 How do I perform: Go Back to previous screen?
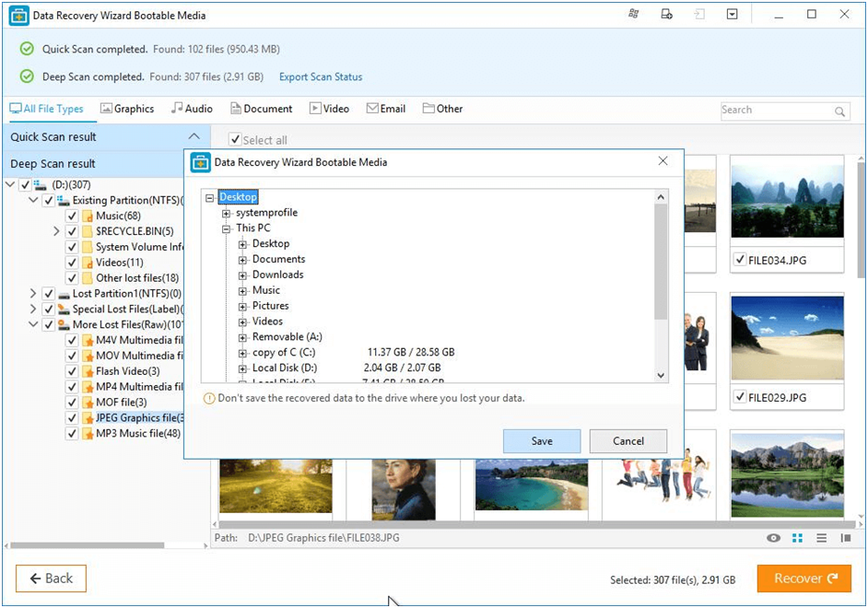coord(51,579)
